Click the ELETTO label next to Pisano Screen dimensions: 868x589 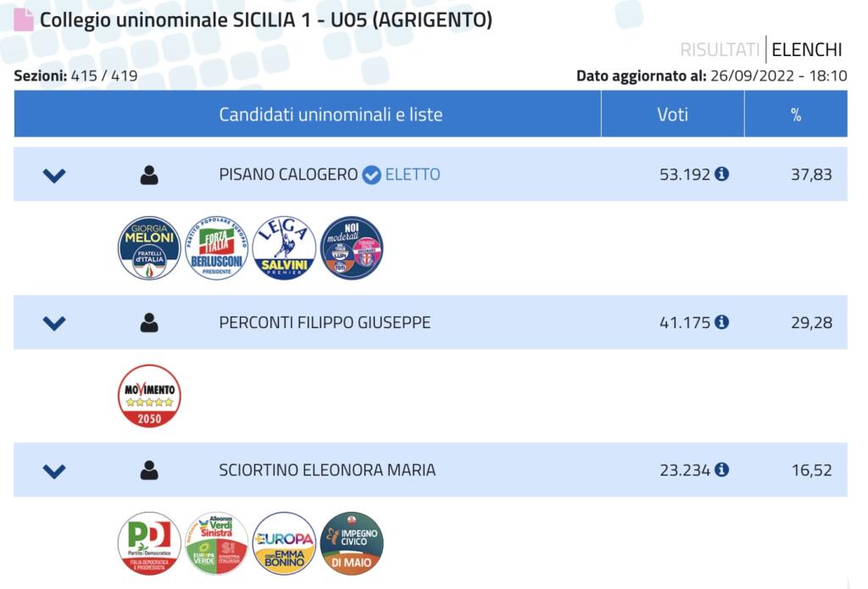412,175
